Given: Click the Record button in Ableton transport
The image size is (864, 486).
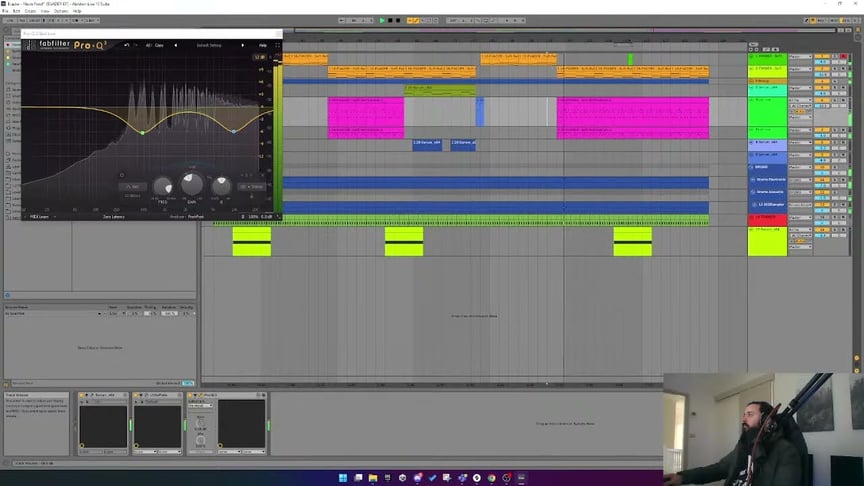Looking at the screenshot, I should [398, 20].
